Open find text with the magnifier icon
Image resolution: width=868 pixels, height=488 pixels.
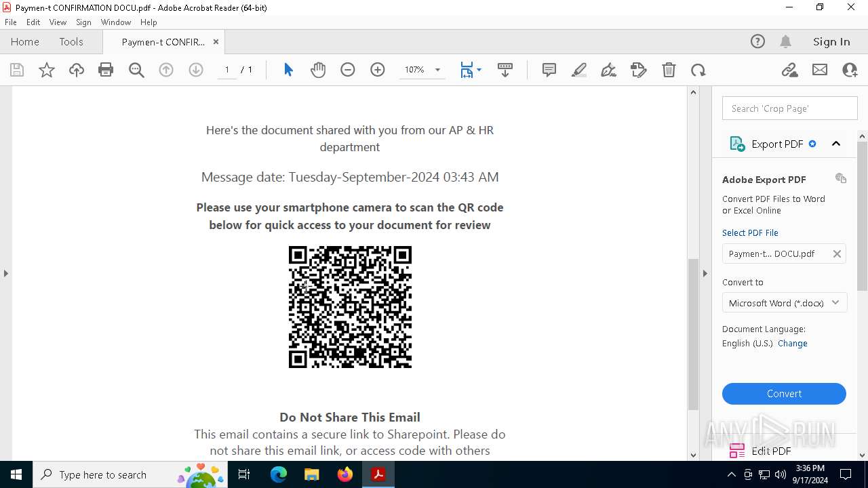pyautogui.click(x=136, y=70)
